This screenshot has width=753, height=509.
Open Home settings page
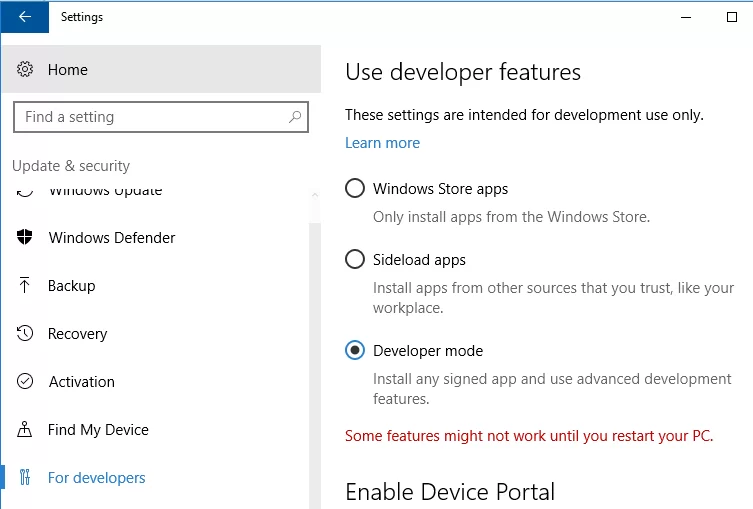[x=161, y=69]
